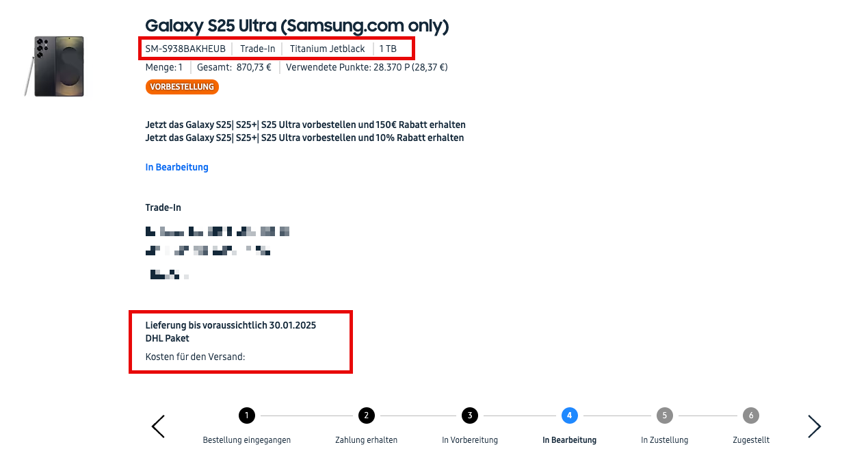Click the previous step left arrow
The image size is (868, 473).
click(x=158, y=426)
